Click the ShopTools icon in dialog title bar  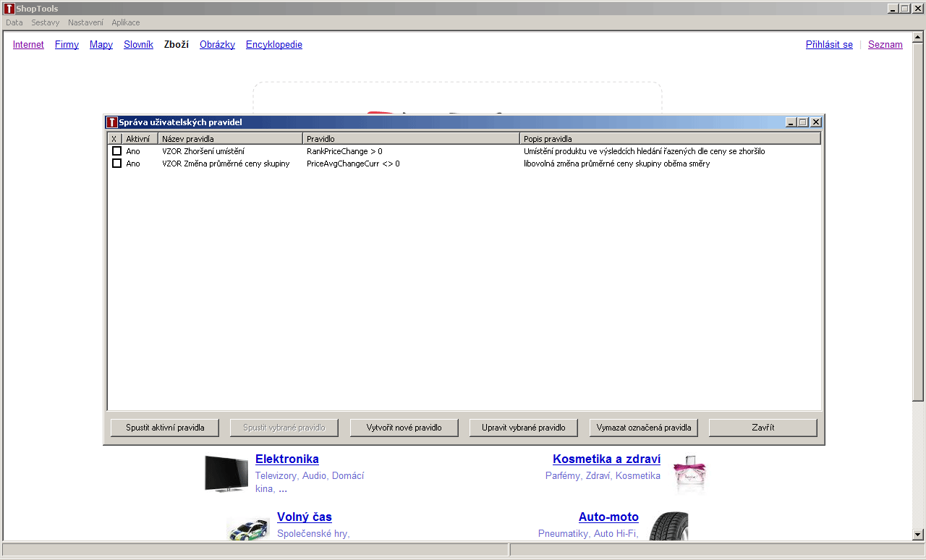click(111, 122)
